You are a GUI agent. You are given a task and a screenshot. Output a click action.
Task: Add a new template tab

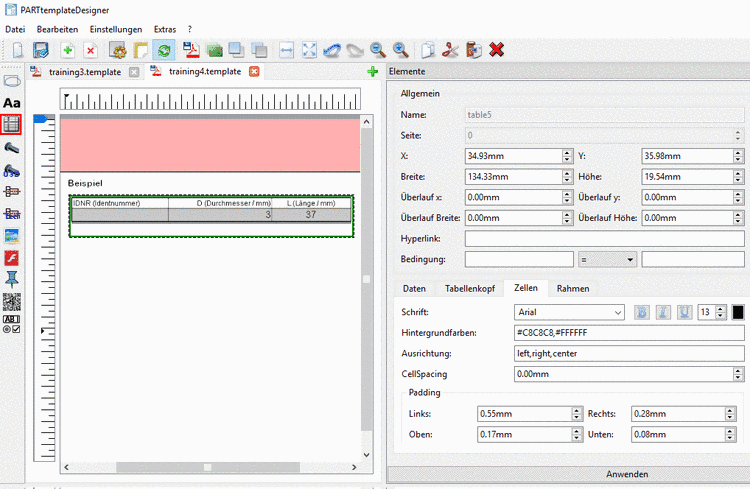(373, 72)
